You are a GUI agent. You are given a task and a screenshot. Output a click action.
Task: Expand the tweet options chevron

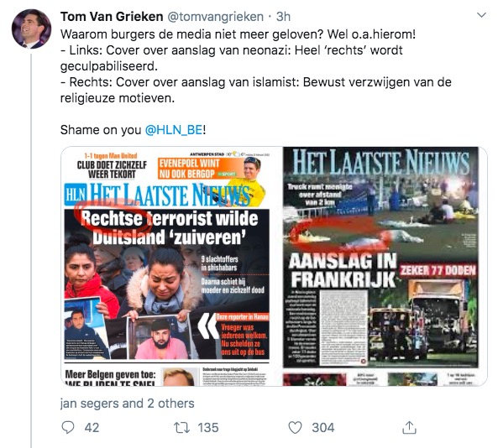[482, 15]
